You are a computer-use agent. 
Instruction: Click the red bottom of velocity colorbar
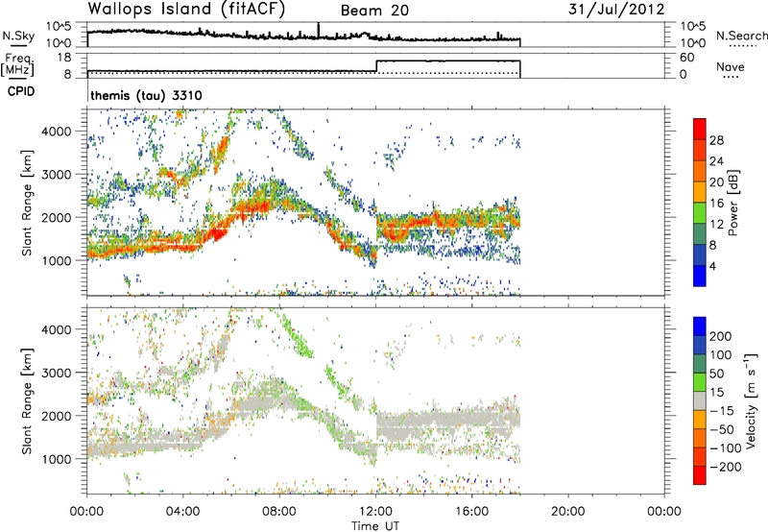pyautogui.click(x=700, y=475)
